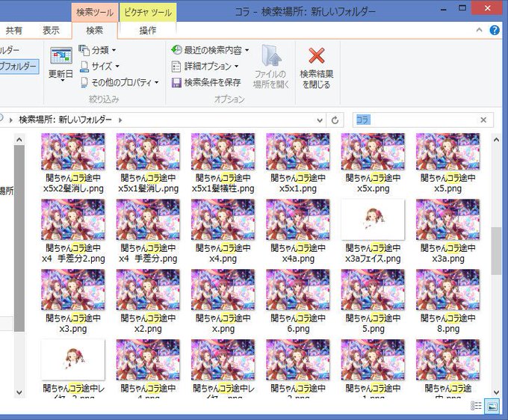Switch to large thumbnails view
The image size is (508, 420).
click(492, 406)
